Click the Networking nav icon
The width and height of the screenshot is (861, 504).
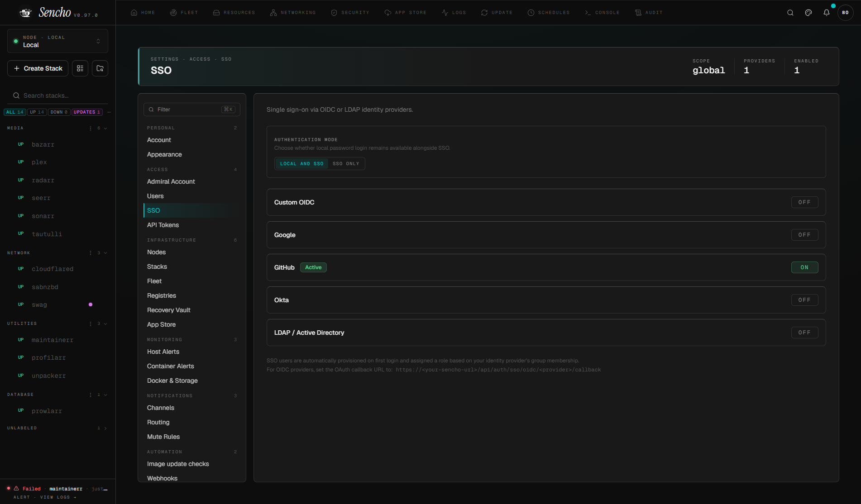click(273, 13)
